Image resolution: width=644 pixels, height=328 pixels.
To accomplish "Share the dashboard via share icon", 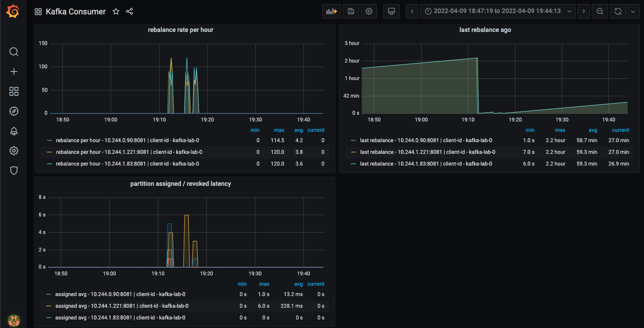I will point(129,12).
